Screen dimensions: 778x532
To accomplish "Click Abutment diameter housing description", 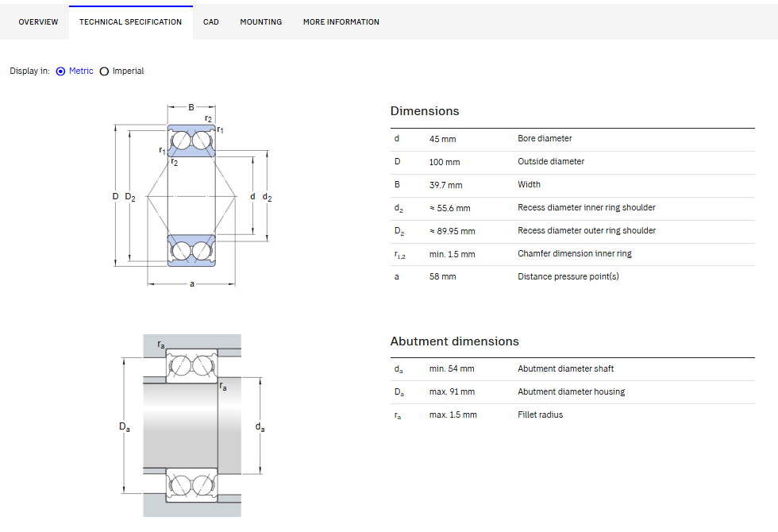I will pyautogui.click(x=571, y=391).
